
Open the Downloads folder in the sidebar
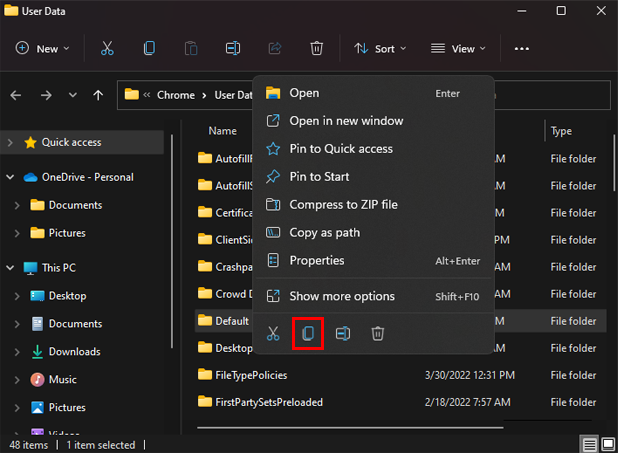click(x=74, y=352)
